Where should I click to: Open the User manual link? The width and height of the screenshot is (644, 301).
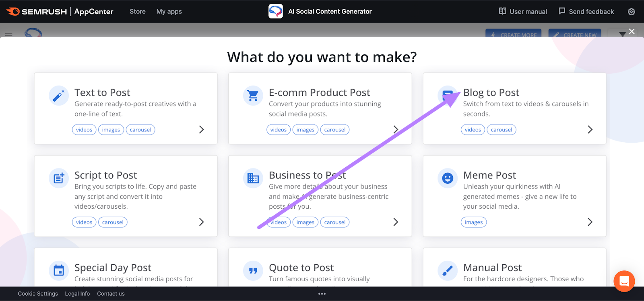pyautogui.click(x=528, y=12)
